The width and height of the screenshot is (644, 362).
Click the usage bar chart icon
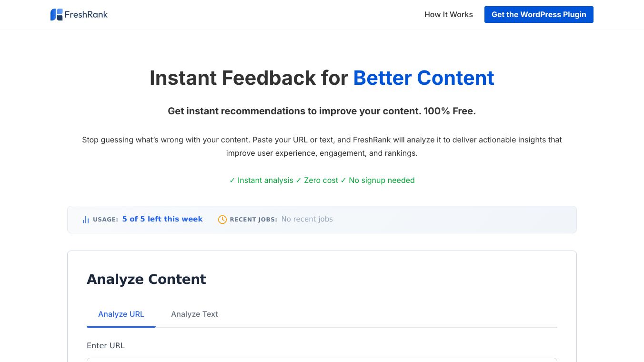[86, 220]
